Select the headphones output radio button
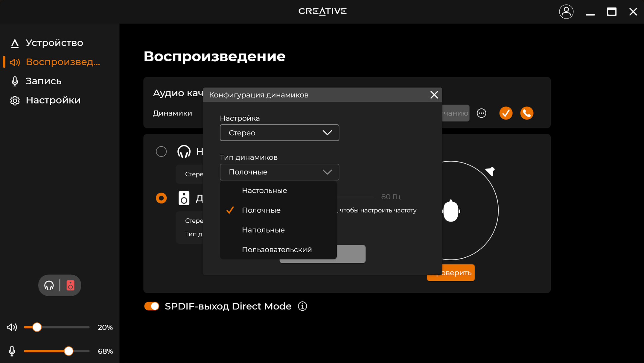The height and width of the screenshot is (363, 644). coord(161,151)
